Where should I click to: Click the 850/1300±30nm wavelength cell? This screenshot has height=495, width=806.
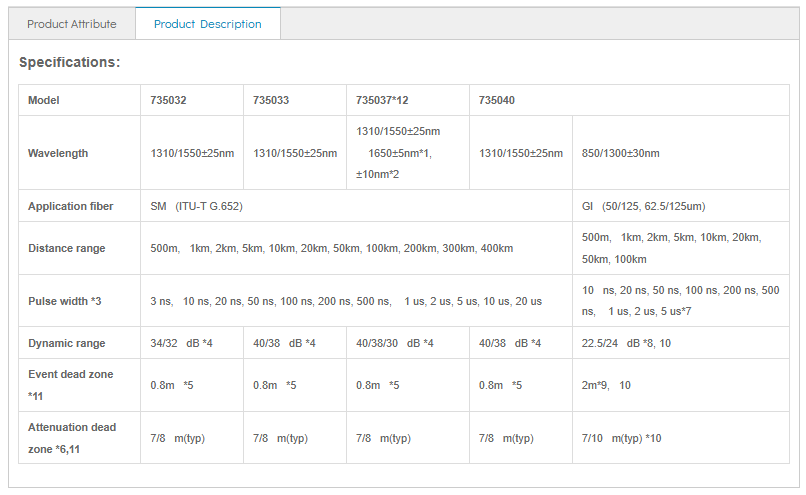(681, 153)
